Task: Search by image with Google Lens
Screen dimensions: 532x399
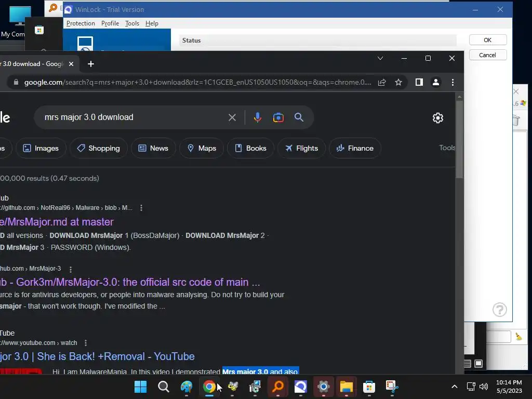Action: pyautogui.click(x=278, y=117)
